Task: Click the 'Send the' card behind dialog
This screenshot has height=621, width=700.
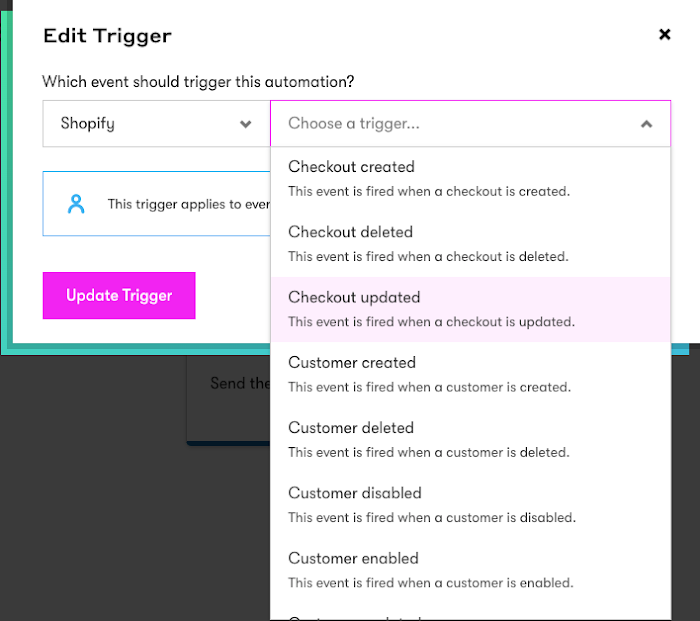Action: (x=229, y=400)
